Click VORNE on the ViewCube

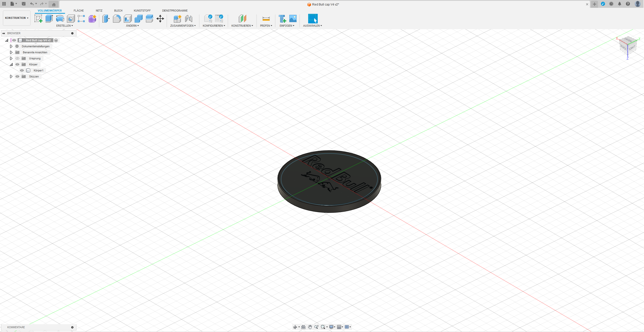coord(624,48)
